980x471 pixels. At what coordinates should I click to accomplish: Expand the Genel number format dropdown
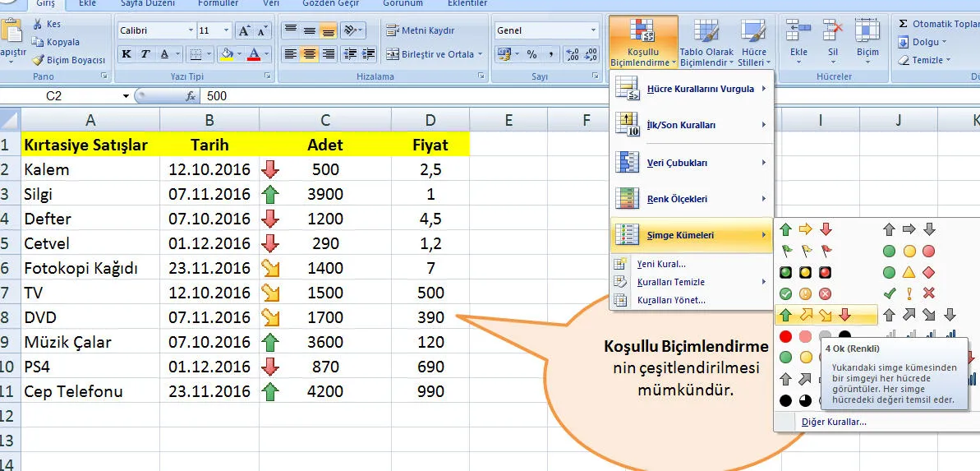[593, 30]
